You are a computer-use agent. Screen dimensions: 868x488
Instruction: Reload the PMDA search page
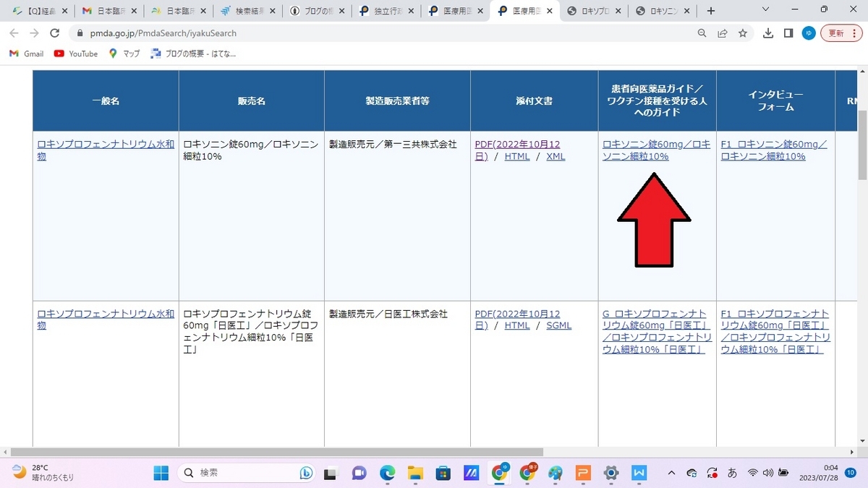[54, 33]
